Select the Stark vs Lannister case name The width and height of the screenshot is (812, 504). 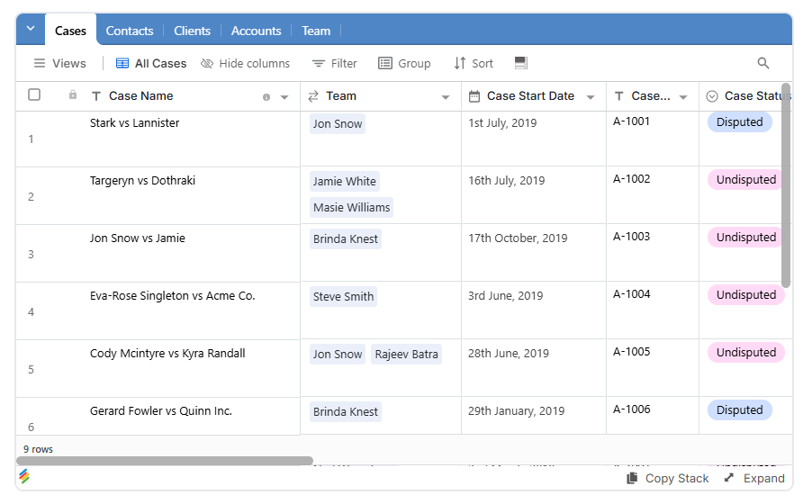135,122
